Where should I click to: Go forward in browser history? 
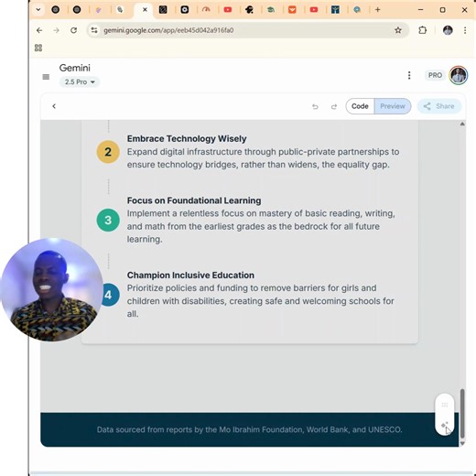(56, 30)
